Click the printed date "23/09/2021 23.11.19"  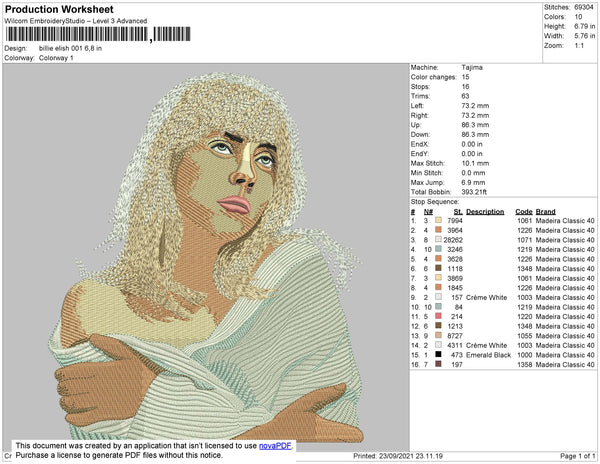[x=411, y=456]
